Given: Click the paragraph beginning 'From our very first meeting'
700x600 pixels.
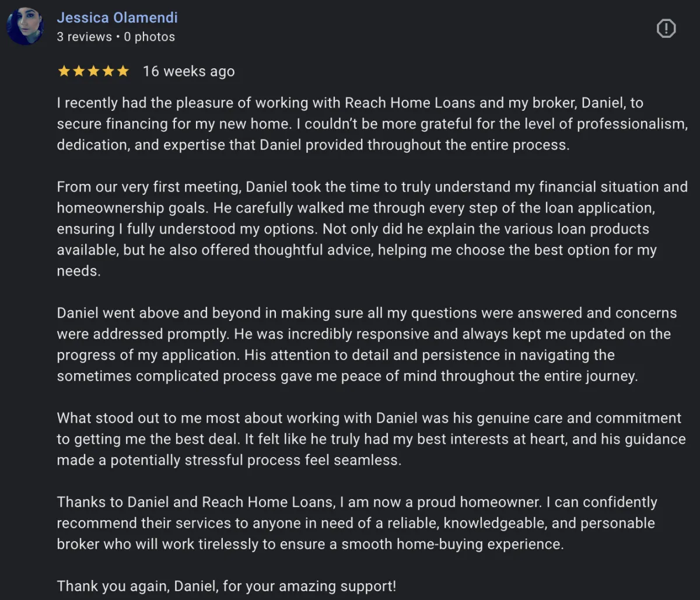Looking at the screenshot, I should point(372,229).
